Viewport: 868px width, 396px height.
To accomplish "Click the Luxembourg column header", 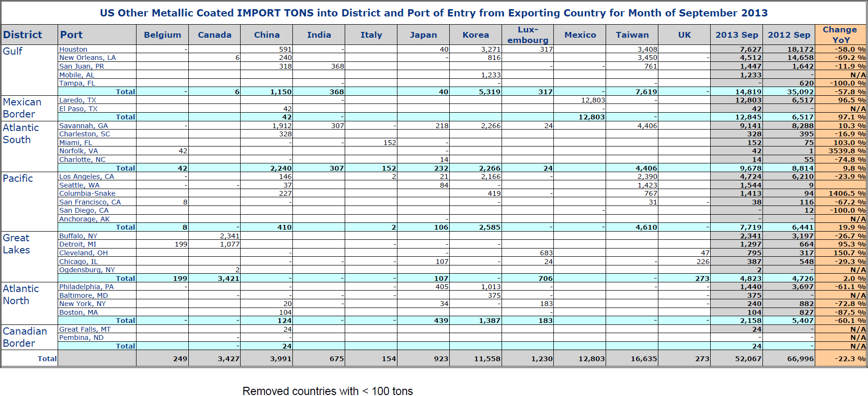I will (528, 35).
